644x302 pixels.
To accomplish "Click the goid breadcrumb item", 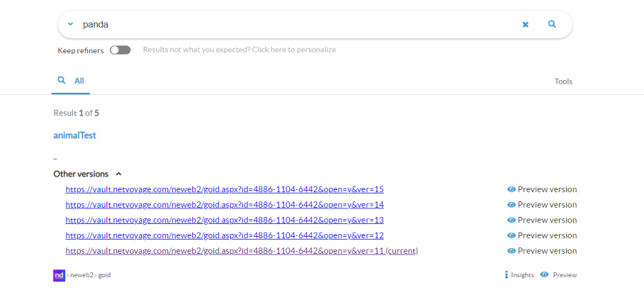I will pyautogui.click(x=104, y=275).
